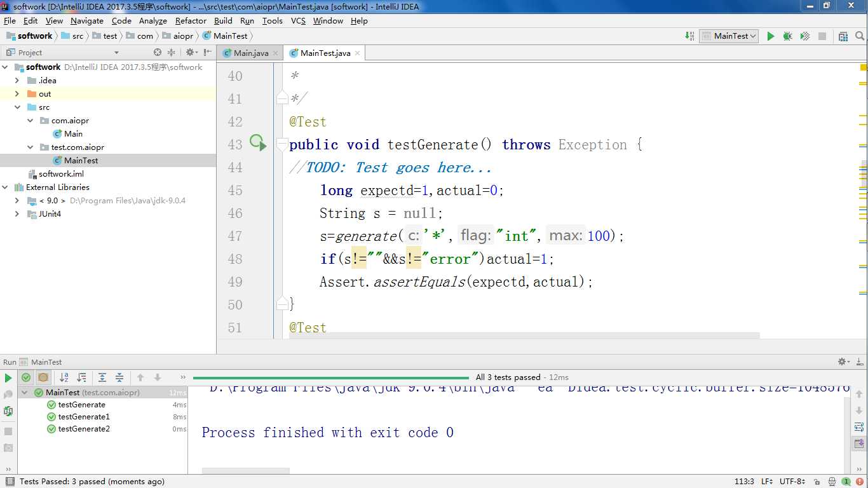This screenshot has width=868, height=488.
Task: Toggle Sort by Duration in test results
Action: [81, 377]
